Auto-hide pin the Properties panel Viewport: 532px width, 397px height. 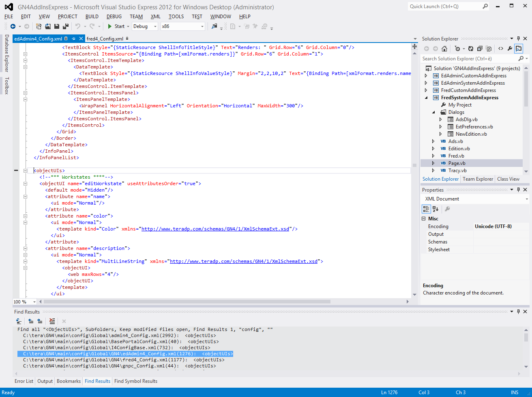(518, 190)
